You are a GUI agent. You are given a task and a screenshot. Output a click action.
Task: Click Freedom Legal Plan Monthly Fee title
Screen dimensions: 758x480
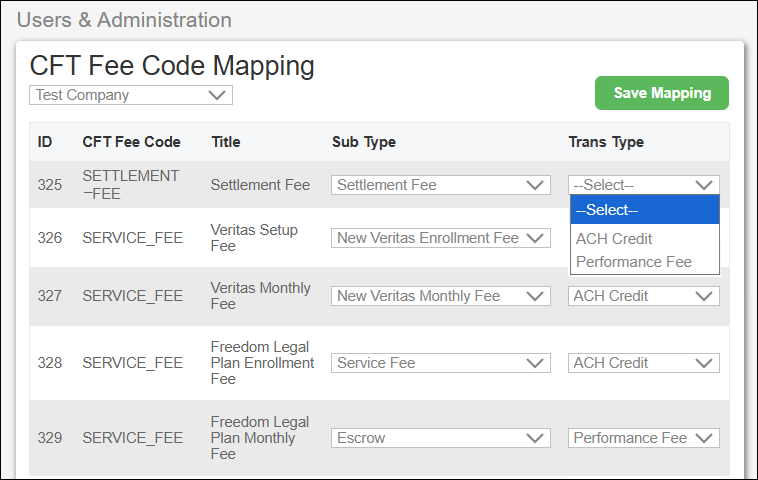tap(260, 438)
